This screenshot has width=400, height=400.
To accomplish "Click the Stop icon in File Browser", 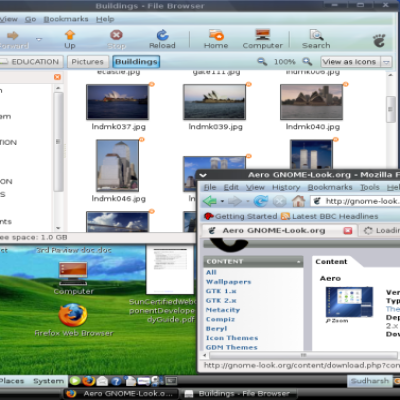I will [x=116, y=35].
